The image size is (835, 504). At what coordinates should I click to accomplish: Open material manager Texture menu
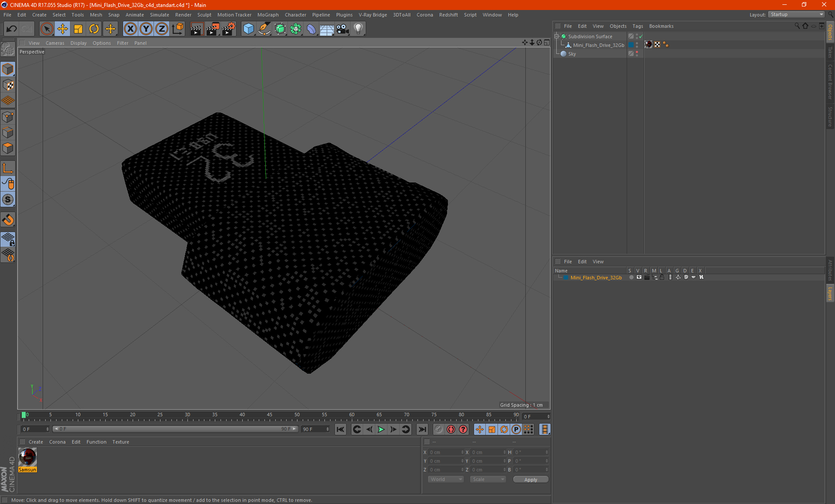pos(120,442)
